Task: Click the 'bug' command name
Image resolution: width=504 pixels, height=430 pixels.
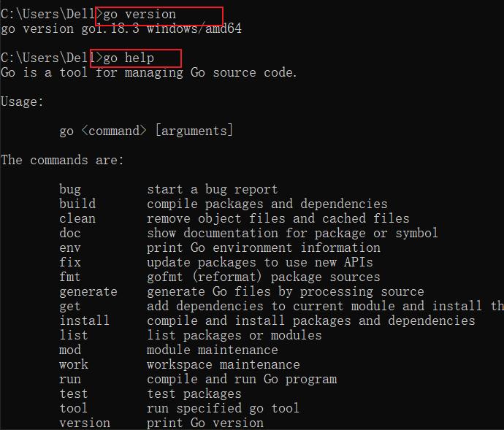Action: [70, 190]
